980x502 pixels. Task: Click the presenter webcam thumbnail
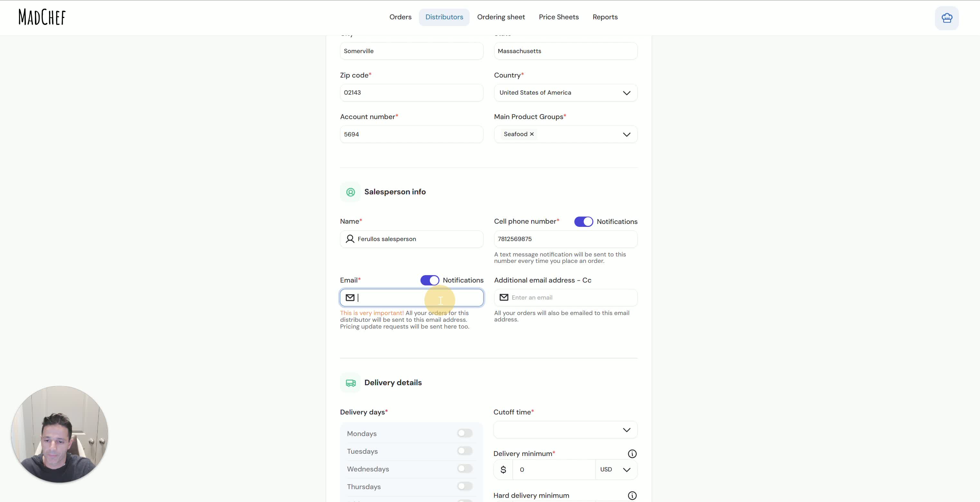[x=59, y=434]
